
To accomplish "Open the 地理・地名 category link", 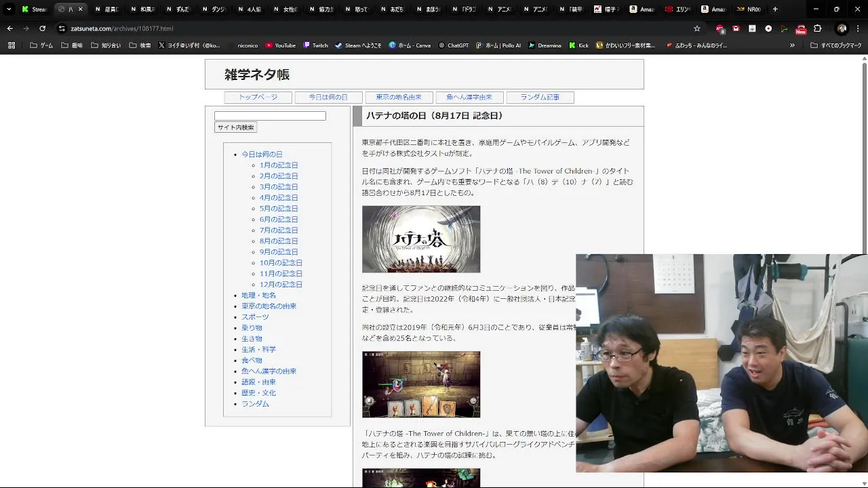I will tap(258, 296).
